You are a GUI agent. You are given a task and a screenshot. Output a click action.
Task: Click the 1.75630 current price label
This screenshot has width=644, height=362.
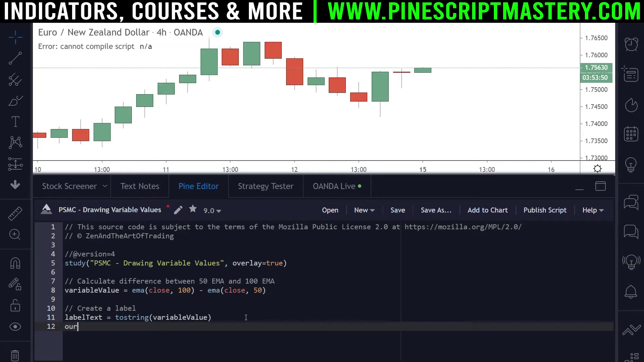click(x=596, y=68)
